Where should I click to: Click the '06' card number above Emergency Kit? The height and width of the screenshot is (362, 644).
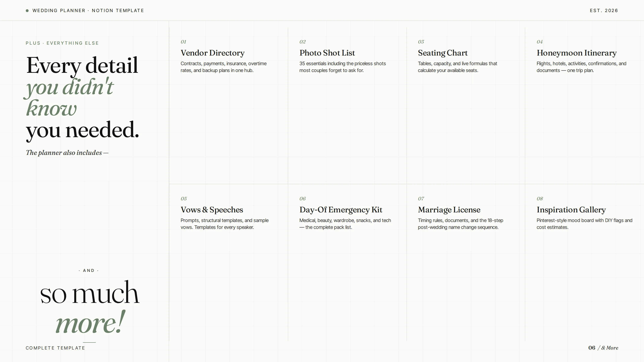[x=302, y=199]
